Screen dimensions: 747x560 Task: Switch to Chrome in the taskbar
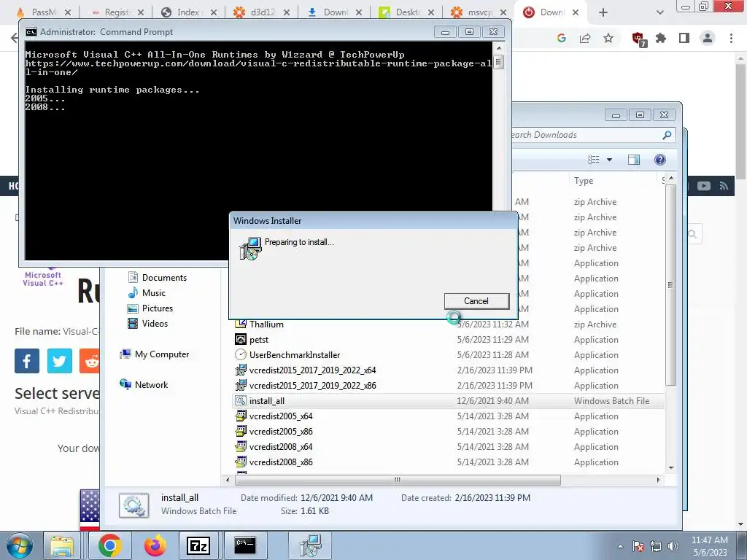(x=110, y=545)
